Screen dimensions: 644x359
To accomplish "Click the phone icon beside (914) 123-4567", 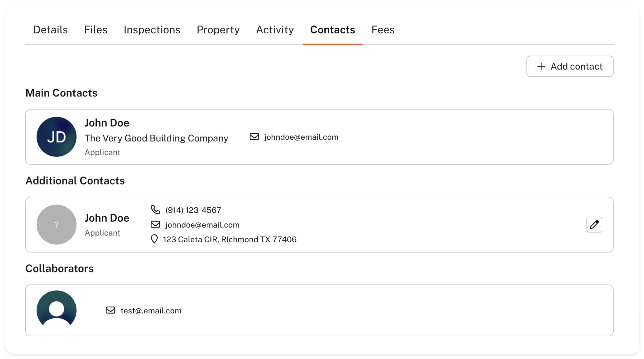I will pyautogui.click(x=155, y=210).
